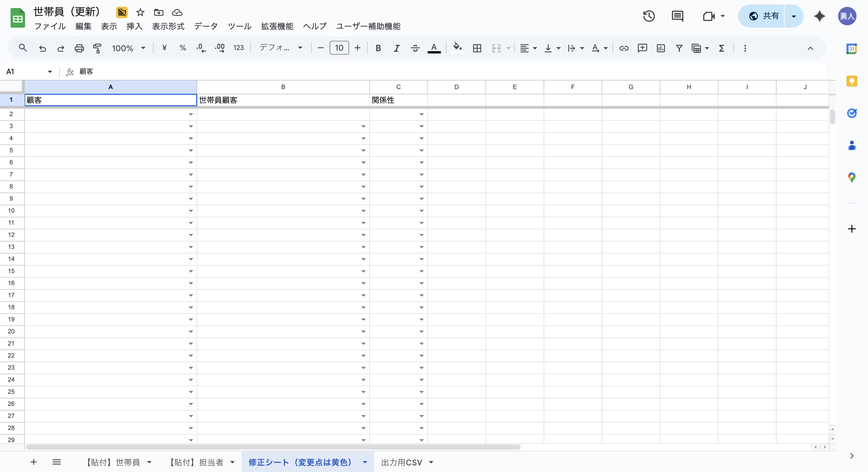
Task: Open version history clock icon
Action: (x=649, y=16)
